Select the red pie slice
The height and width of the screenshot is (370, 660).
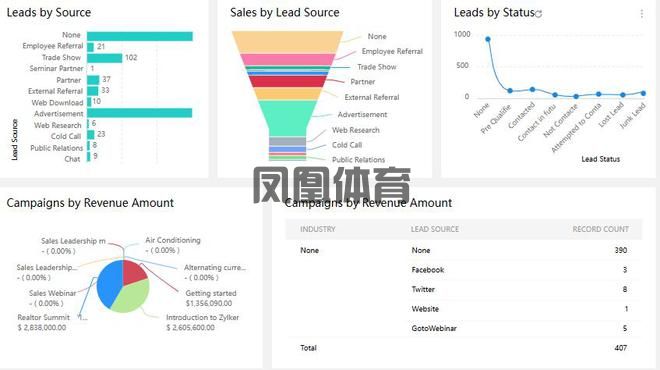pos(134,272)
